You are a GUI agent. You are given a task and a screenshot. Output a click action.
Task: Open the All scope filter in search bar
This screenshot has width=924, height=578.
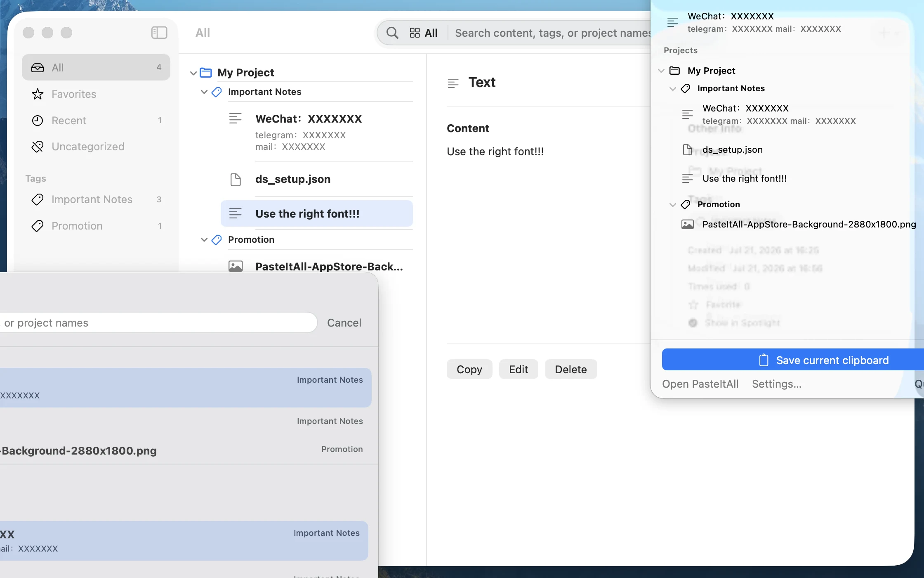tap(424, 33)
